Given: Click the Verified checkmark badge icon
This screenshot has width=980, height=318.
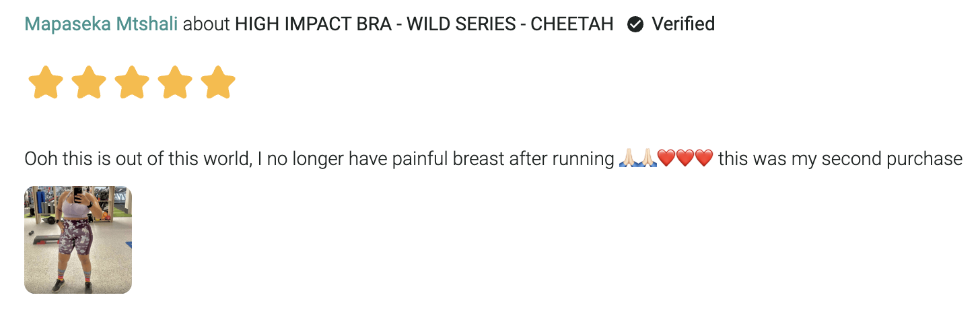Looking at the screenshot, I should 635,25.
